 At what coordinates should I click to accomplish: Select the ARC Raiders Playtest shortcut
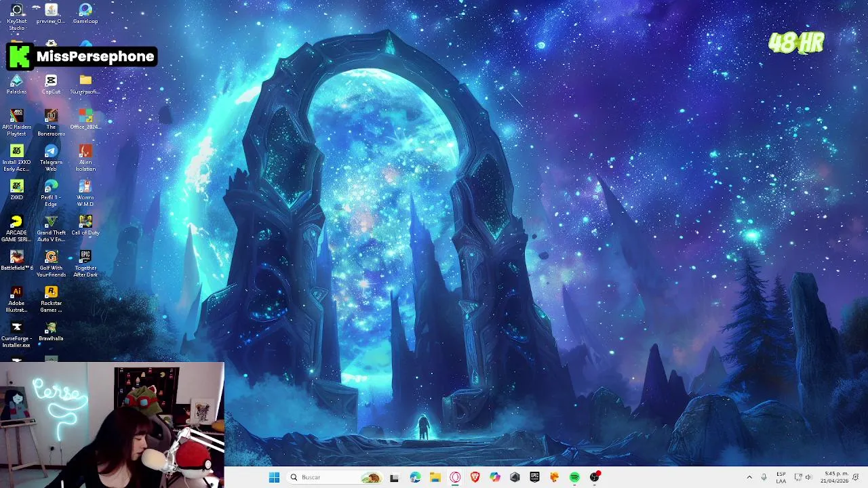[16, 123]
